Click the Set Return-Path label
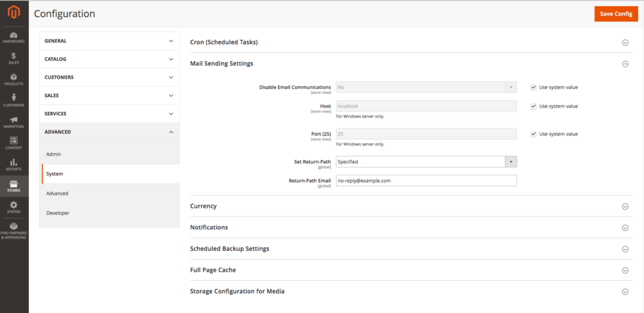Viewport: 644px width, 313px height. (313, 162)
